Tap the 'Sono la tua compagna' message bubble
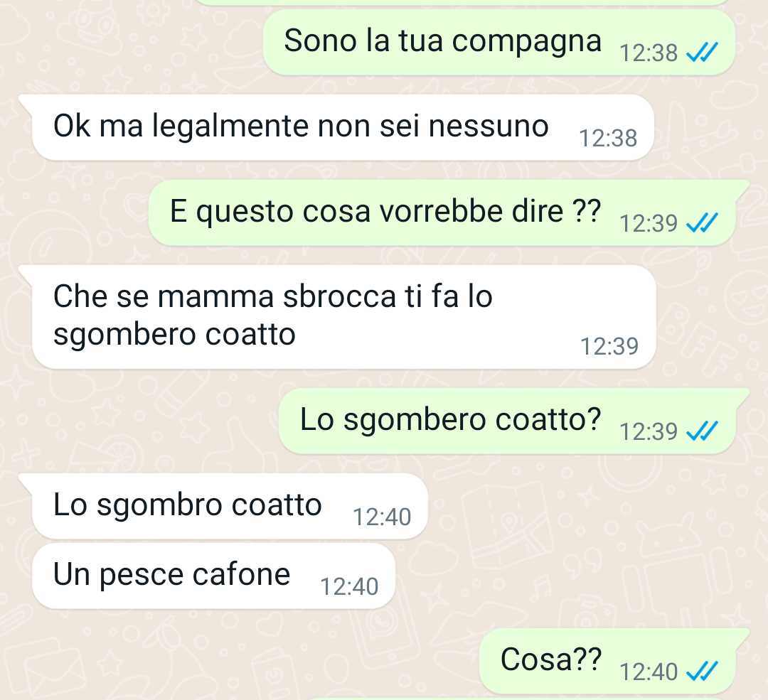The height and width of the screenshot is (700, 768). (498, 42)
